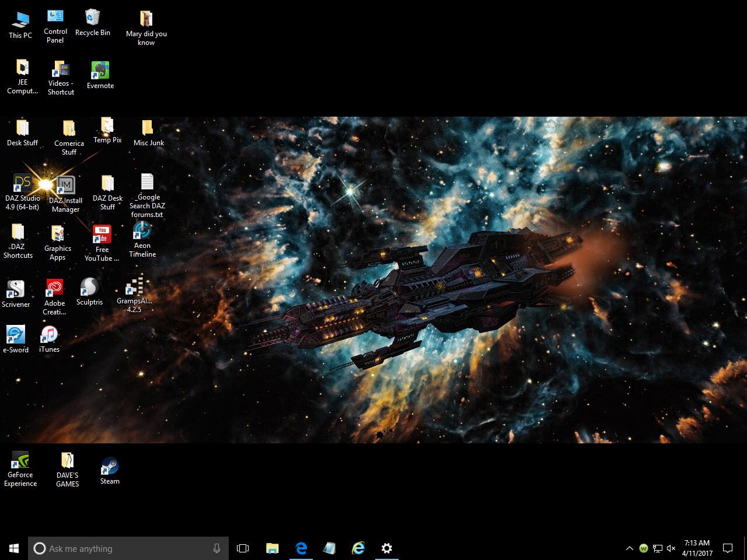Select the Control Panel desktop icon
This screenshot has height=560, width=747.
pyautogui.click(x=55, y=26)
